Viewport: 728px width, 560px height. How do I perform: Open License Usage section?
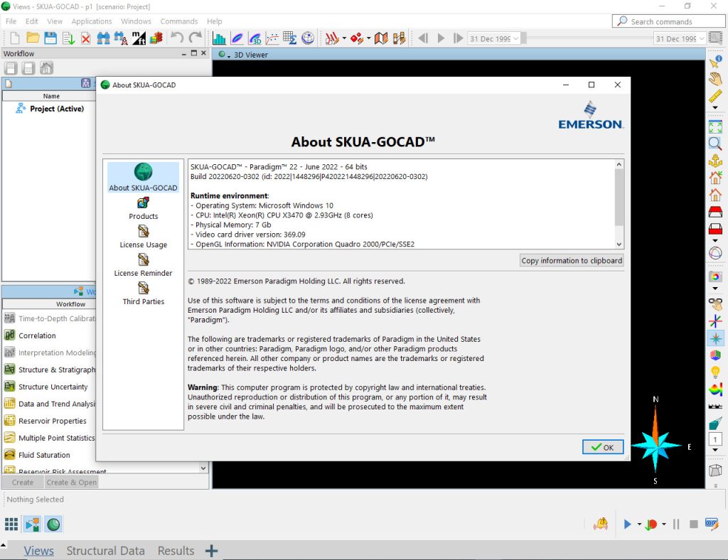coord(144,237)
